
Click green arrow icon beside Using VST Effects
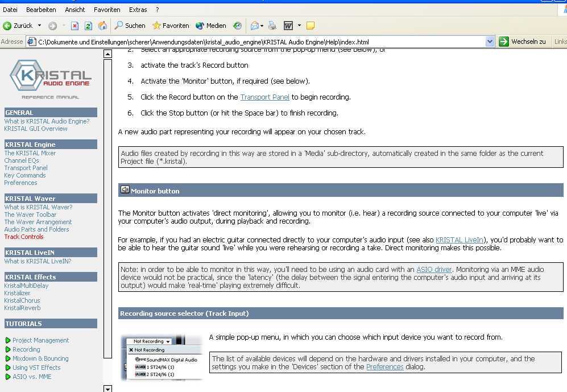8,368
